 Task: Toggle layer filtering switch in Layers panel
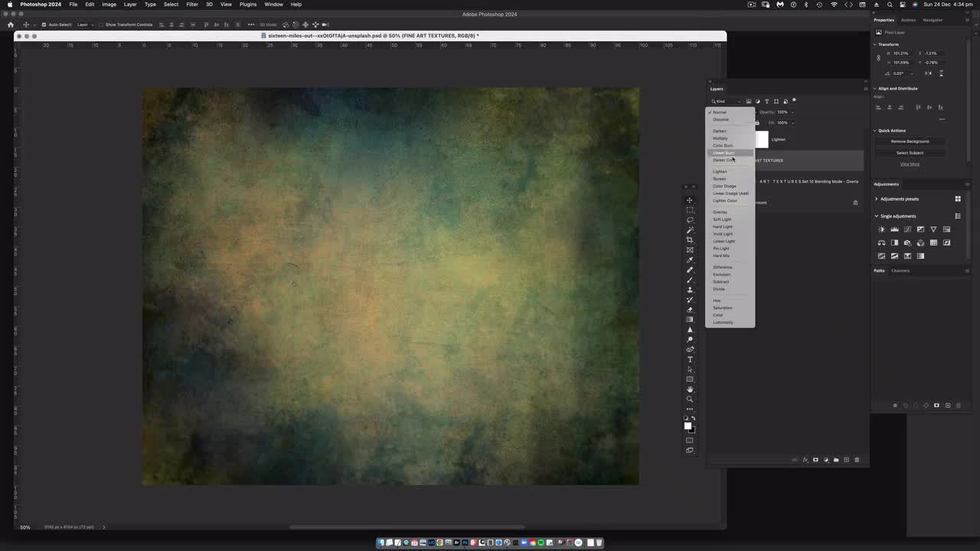[x=794, y=100]
